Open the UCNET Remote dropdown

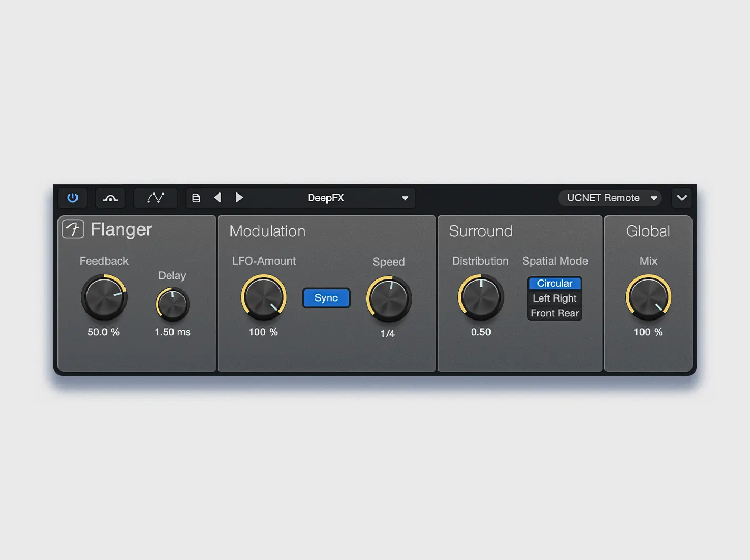tap(609, 198)
